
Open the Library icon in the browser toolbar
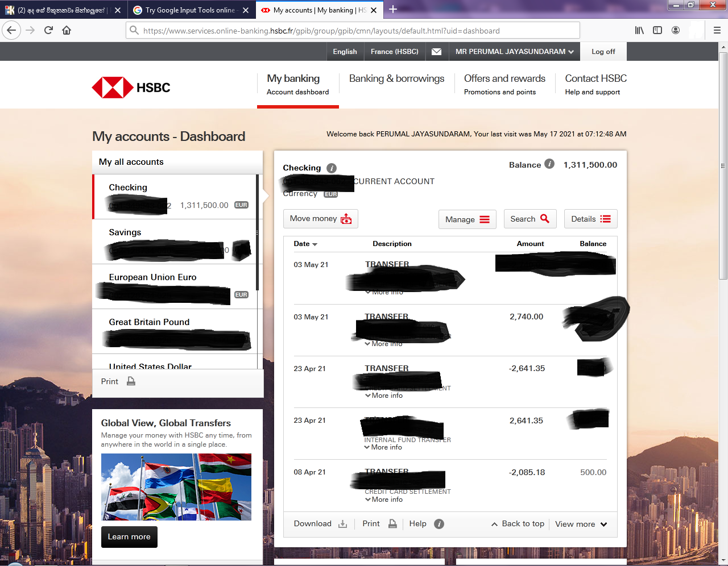pyautogui.click(x=639, y=30)
